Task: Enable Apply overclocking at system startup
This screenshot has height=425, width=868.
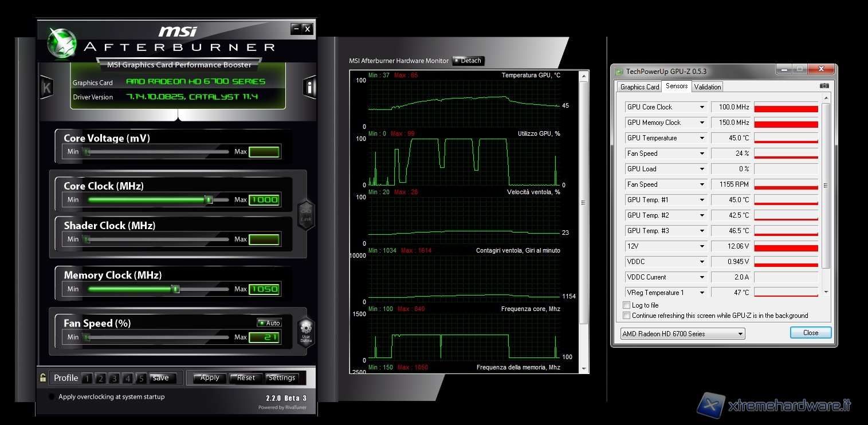Action: pos(52,396)
